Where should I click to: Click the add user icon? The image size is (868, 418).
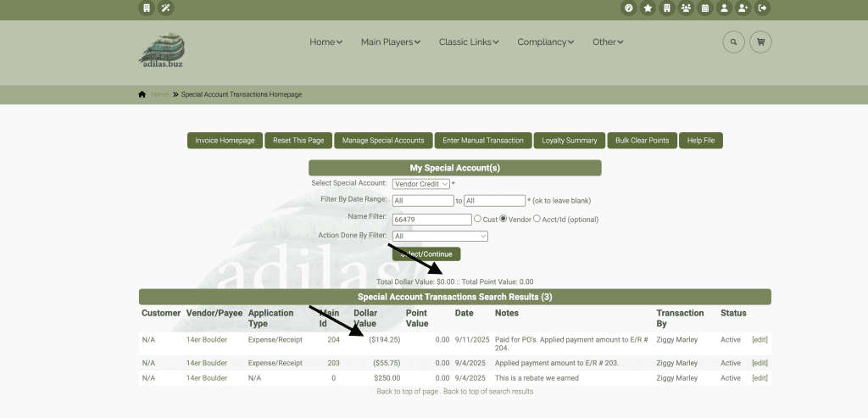pyautogui.click(x=743, y=8)
